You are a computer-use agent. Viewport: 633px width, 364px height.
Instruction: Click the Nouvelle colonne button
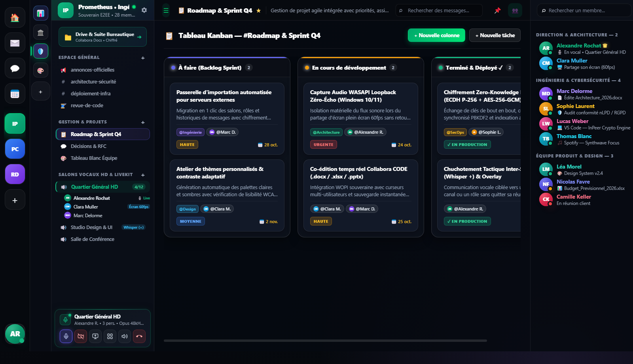point(436,35)
